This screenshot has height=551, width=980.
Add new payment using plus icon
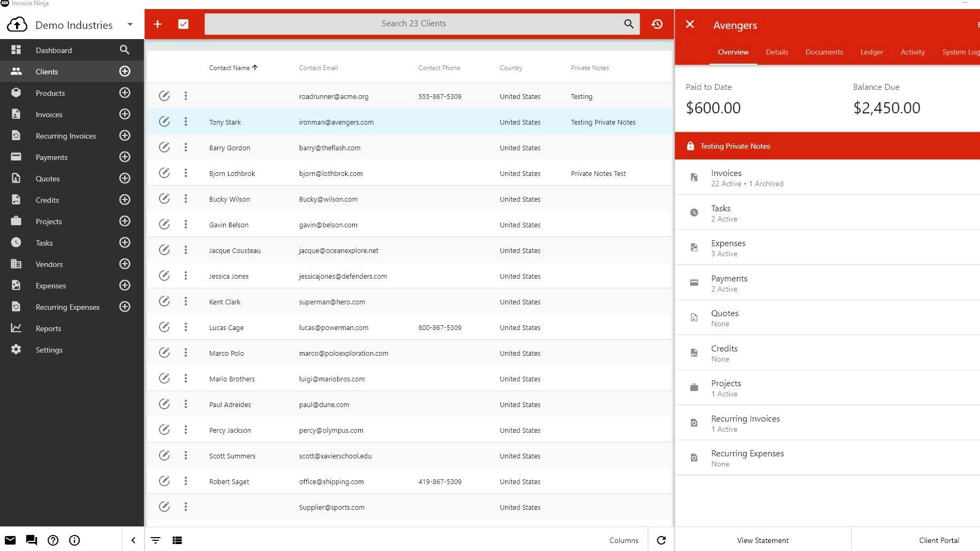tap(125, 157)
